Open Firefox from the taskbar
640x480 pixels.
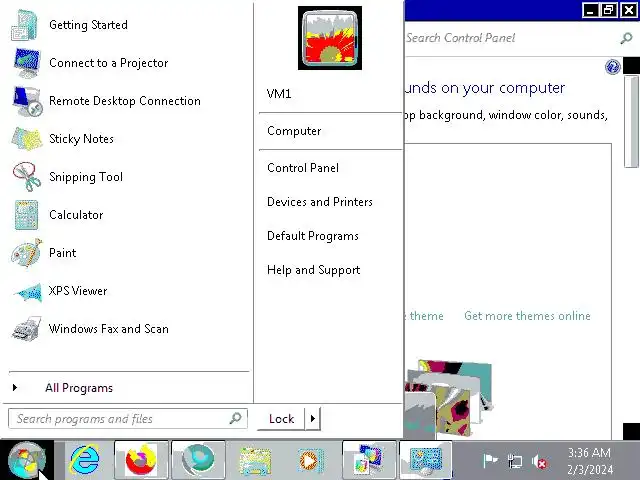141,460
